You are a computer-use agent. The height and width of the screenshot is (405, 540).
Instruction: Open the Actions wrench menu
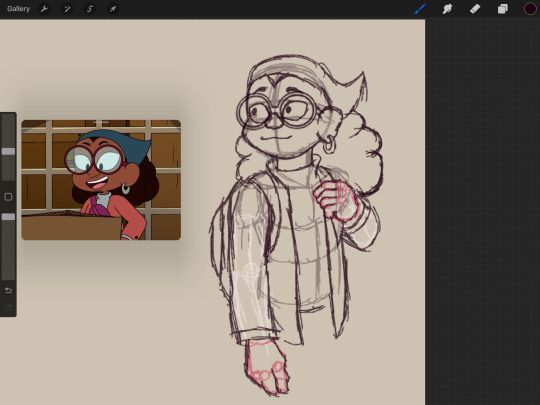pyautogui.click(x=44, y=9)
